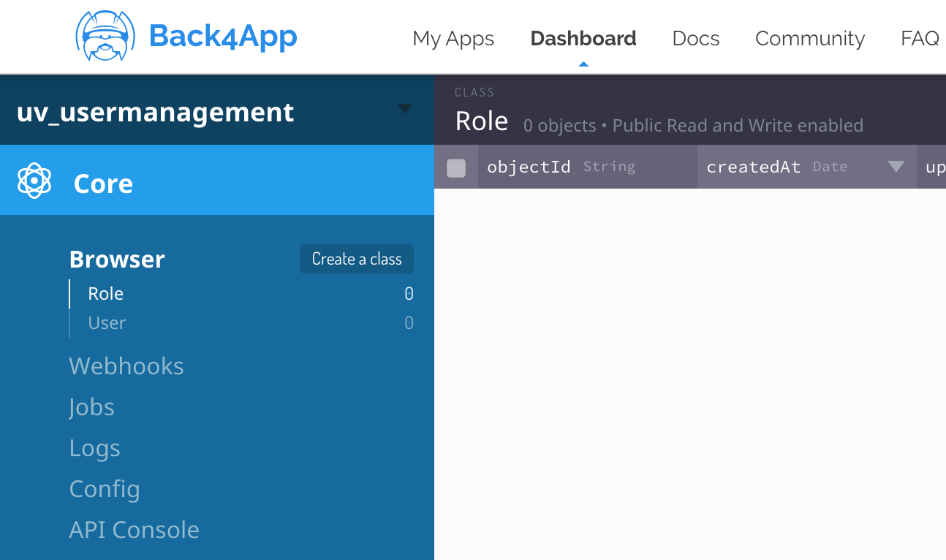Select the User class in the browser
946x560 pixels.
pos(107,323)
